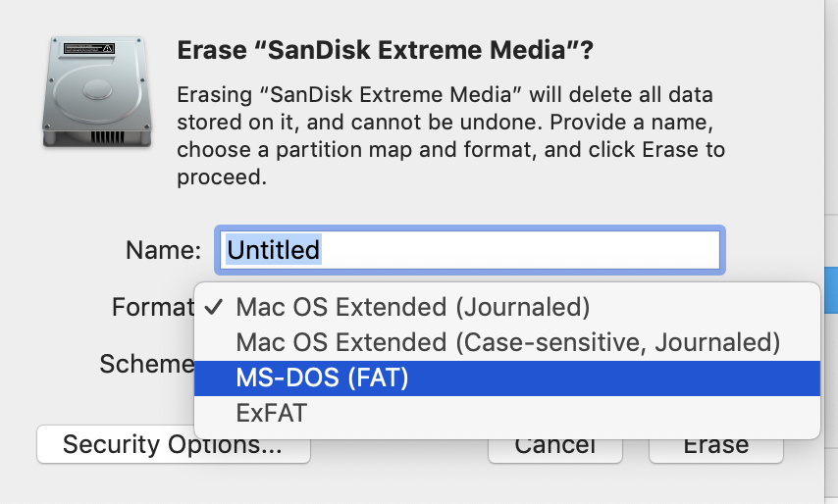The image size is (838, 504).
Task: Confirm with the Erase button
Action: point(715,446)
